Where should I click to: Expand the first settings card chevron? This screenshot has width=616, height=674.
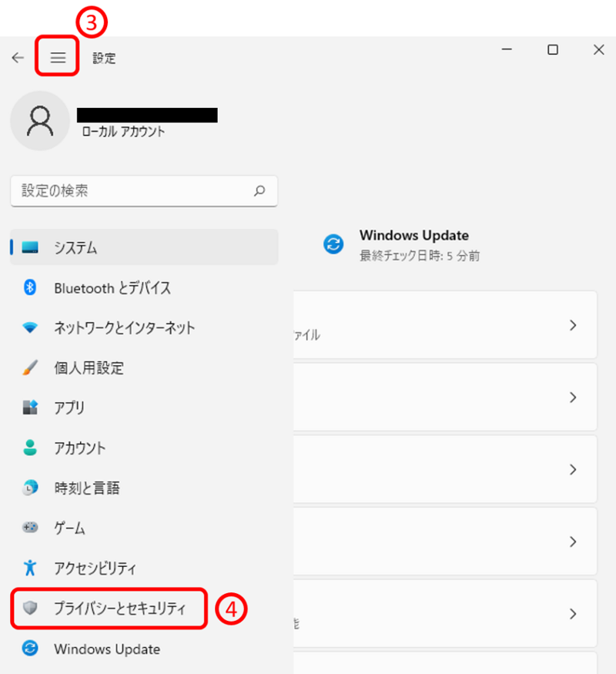(x=573, y=325)
